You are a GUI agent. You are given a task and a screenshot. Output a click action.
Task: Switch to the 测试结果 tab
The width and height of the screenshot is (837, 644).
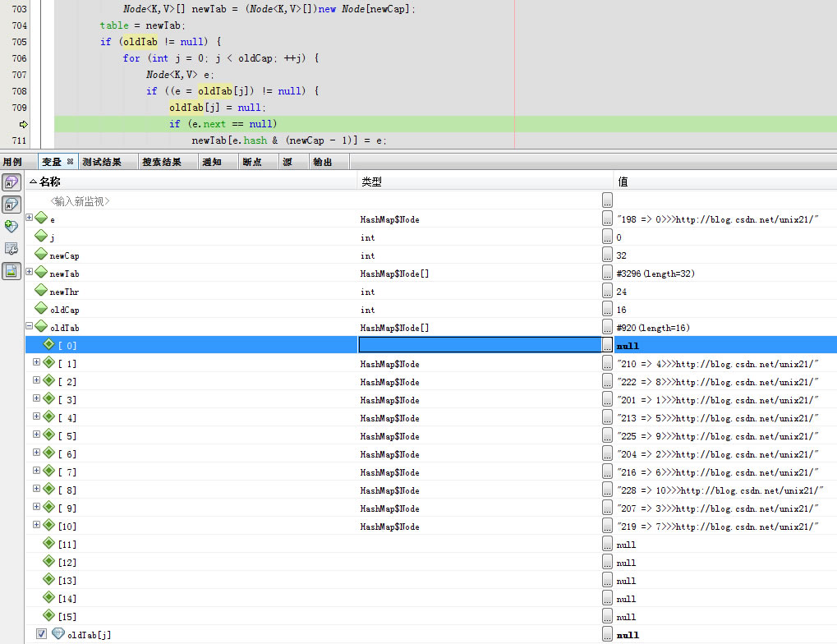pyautogui.click(x=101, y=162)
